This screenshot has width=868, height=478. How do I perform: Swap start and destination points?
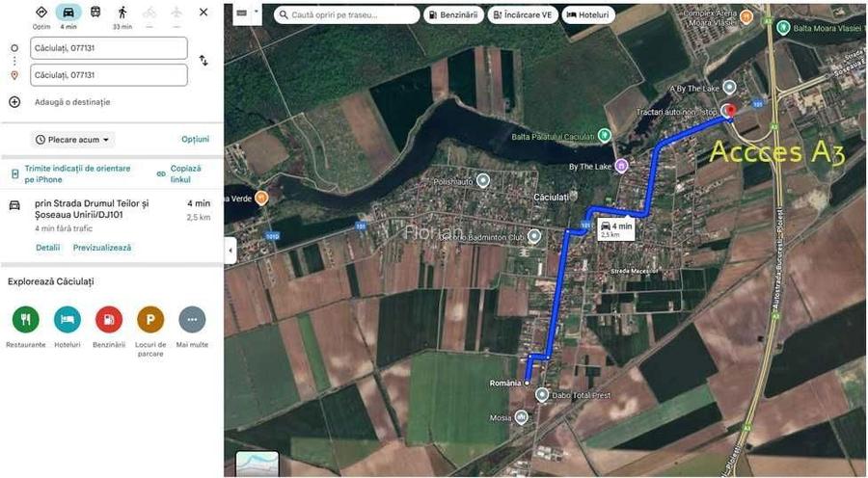coord(203,61)
